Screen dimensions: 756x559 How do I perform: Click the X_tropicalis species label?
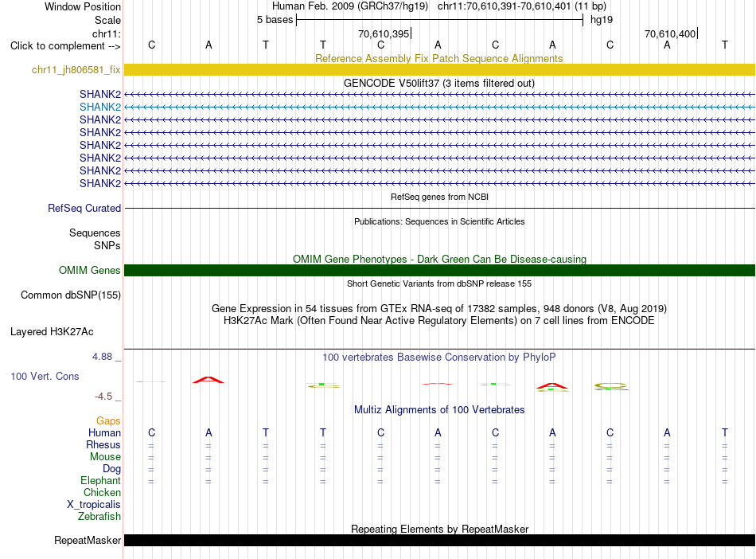(94, 505)
